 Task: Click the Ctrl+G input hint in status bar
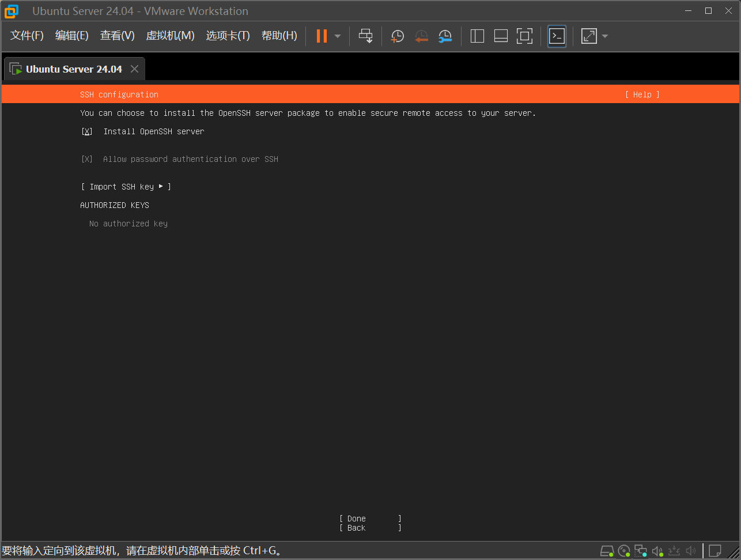(143, 551)
